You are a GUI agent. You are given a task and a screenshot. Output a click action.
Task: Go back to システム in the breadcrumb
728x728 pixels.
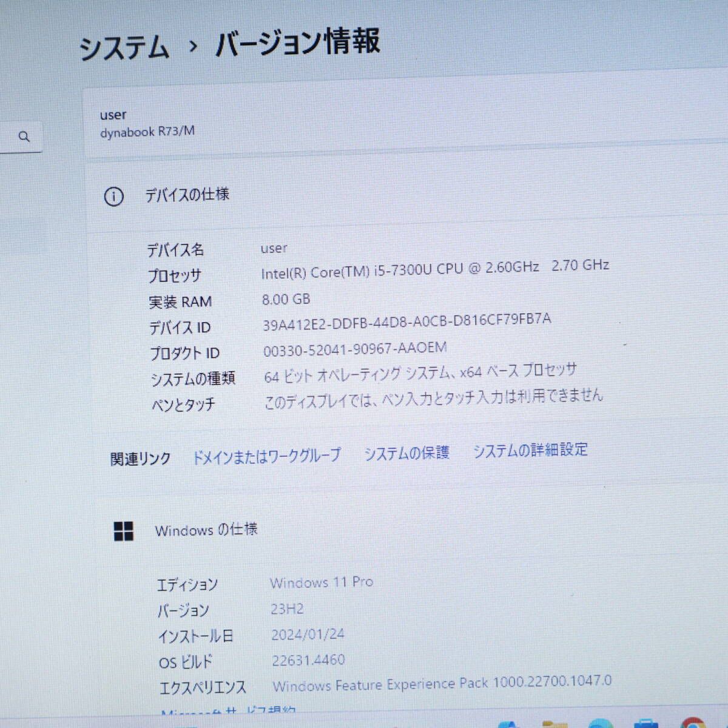pyautogui.click(x=124, y=48)
